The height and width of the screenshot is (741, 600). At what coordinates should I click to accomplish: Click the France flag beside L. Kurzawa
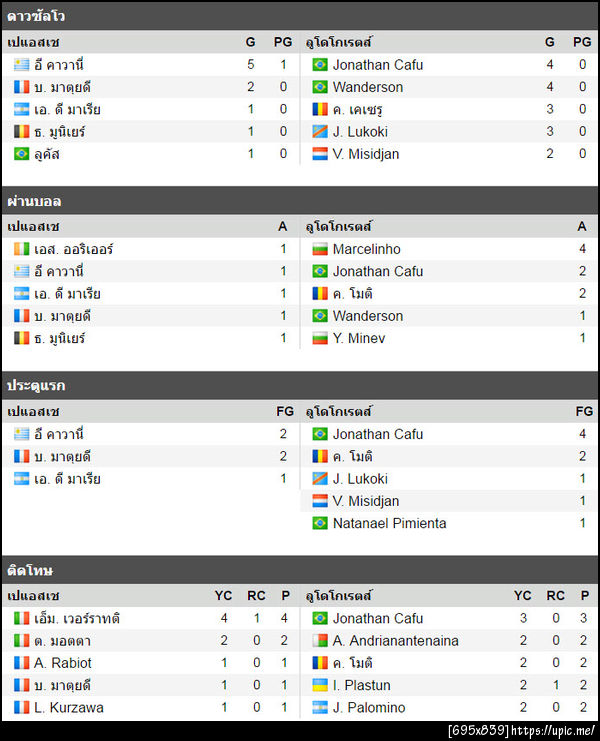click(22, 708)
